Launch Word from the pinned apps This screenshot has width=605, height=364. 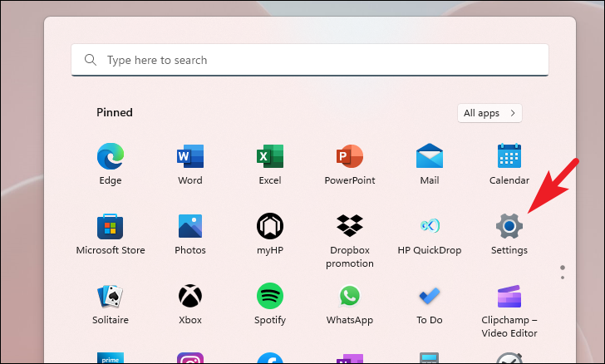click(x=190, y=164)
